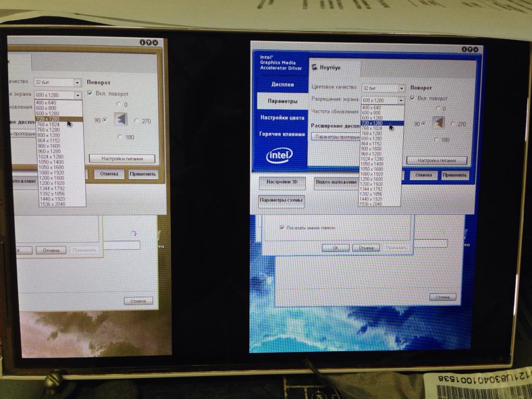The width and height of the screenshot is (532, 399).
Task: Select rotation 270 radio in the brown-tinted window
Action: click(x=137, y=121)
